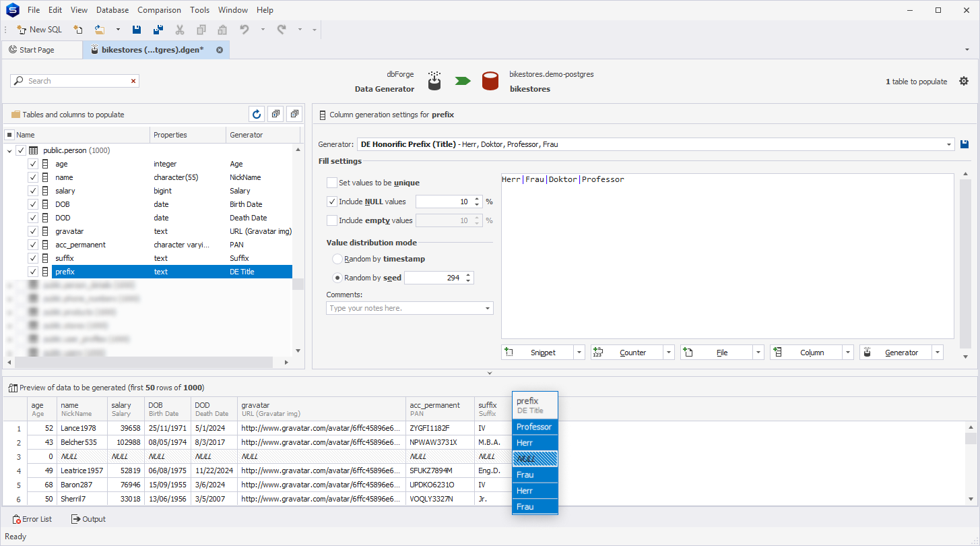Click the Counter button
Image resolution: width=980 pixels, height=546 pixels.
(627, 353)
